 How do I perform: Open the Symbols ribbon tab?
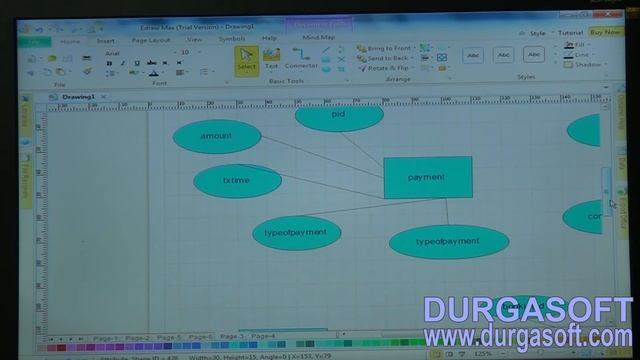[232, 39]
